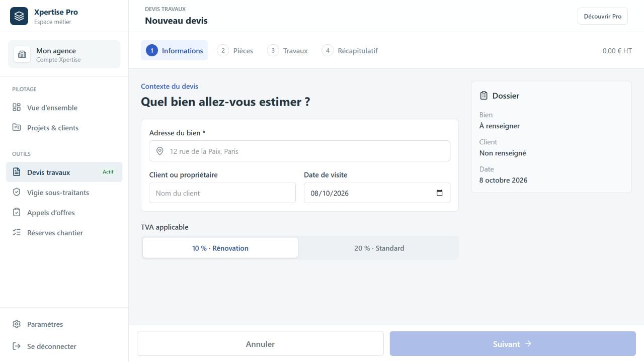Screen dimensions: 644x362
Task: Click the Dossier clipboard icon
Action: coord(484,96)
